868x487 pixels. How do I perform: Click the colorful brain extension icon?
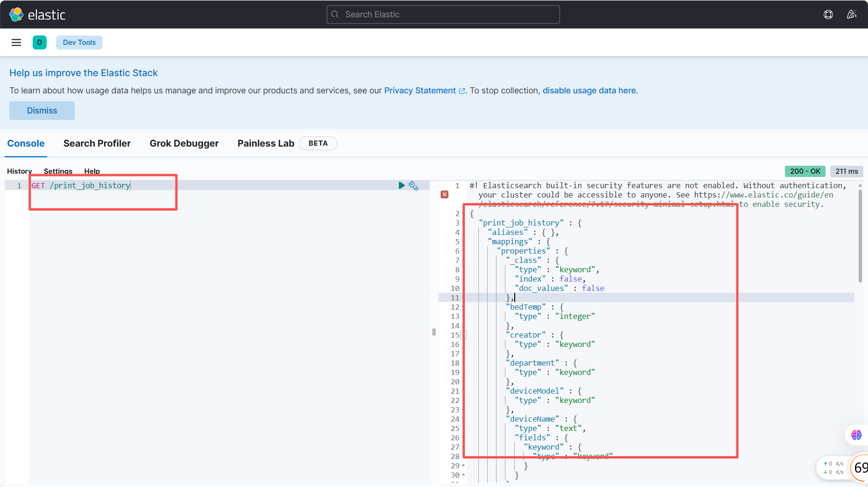tap(856, 435)
